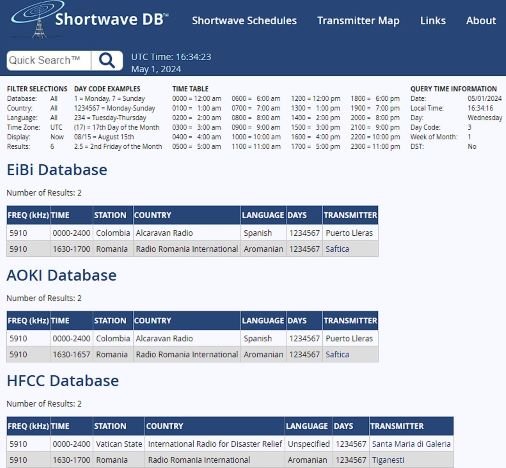Click the AOKI Database heading

pyautogui.click(x=62, y=275)
